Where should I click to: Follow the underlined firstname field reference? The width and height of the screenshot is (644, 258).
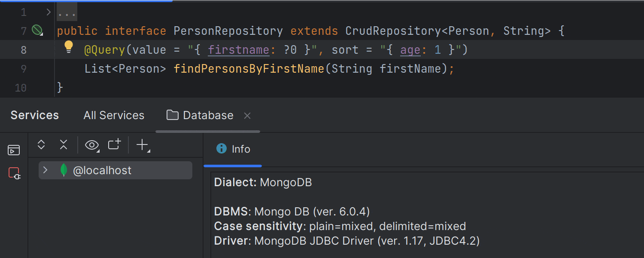coord(239,49)
